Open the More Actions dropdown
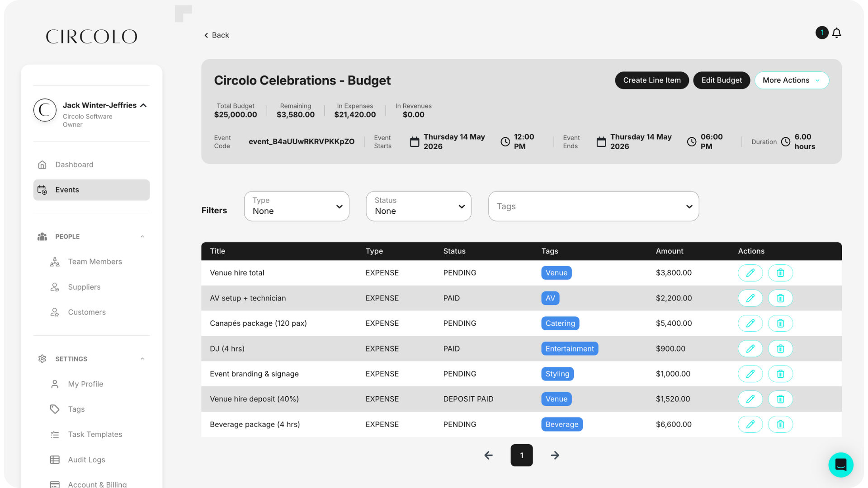 pyautogui.click(x=791, y=80)
